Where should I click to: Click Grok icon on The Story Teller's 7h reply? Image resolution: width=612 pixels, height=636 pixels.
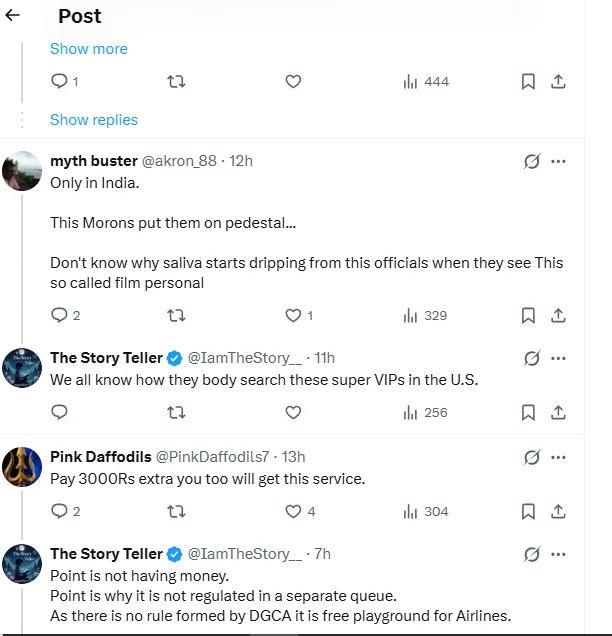click(x=532, y=554)
